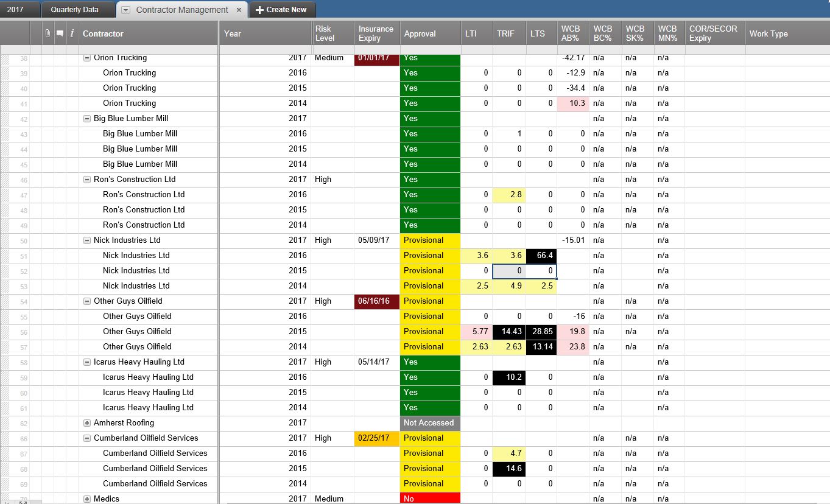This screenshot has width=830, height=504.
Task: Click the row info italic i icon
Action: (x=72, y=33)
